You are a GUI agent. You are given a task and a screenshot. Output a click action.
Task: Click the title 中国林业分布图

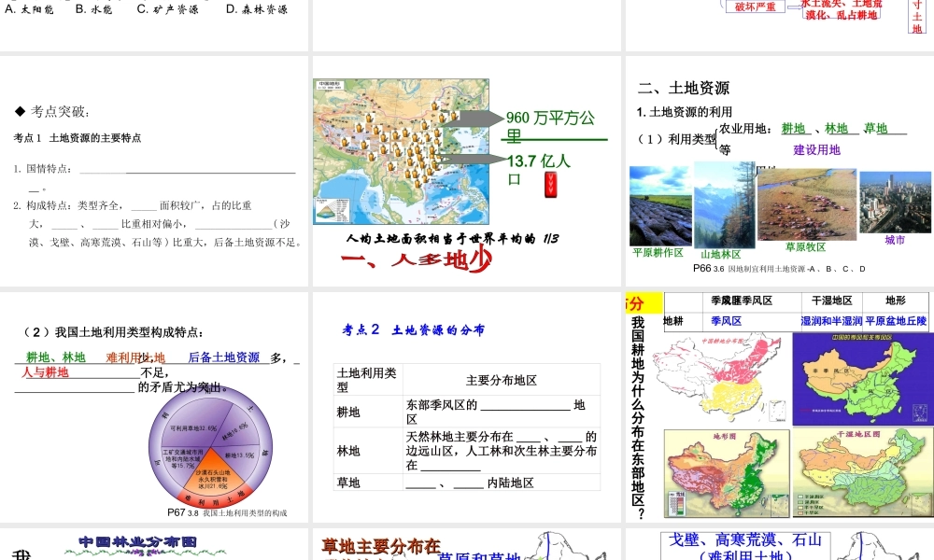[137, 541]
